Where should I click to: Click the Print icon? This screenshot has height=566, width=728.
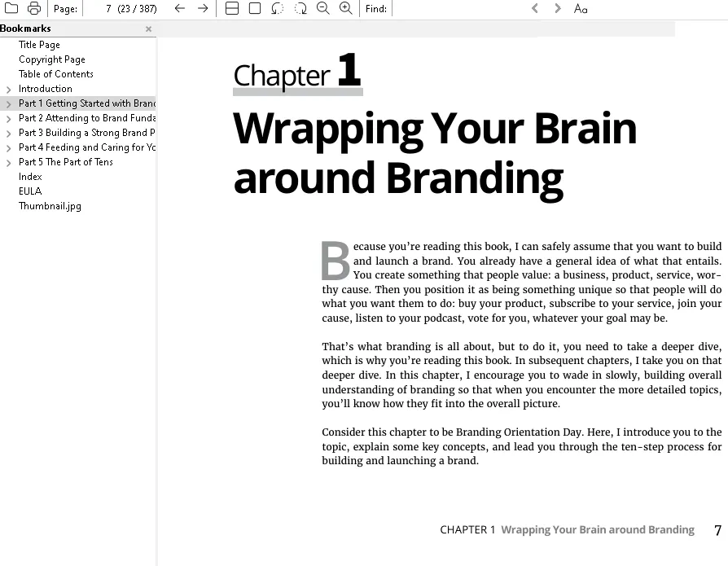34,9
